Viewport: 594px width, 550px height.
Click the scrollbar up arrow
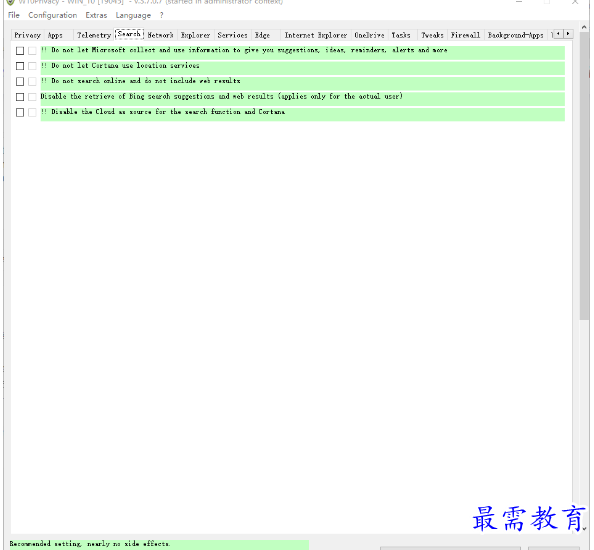(584, 27)
